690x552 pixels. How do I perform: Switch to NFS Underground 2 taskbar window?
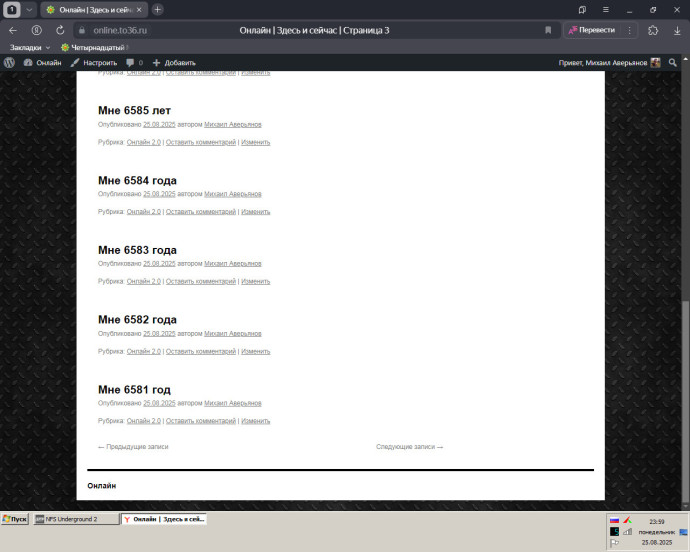[76, 519]
